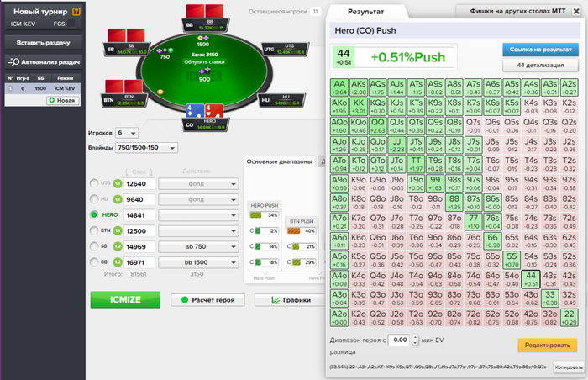Click the 44 cell in the hand matrix
Image resolution: width=588 pixels, height=380 pixels.
point(531,280)
